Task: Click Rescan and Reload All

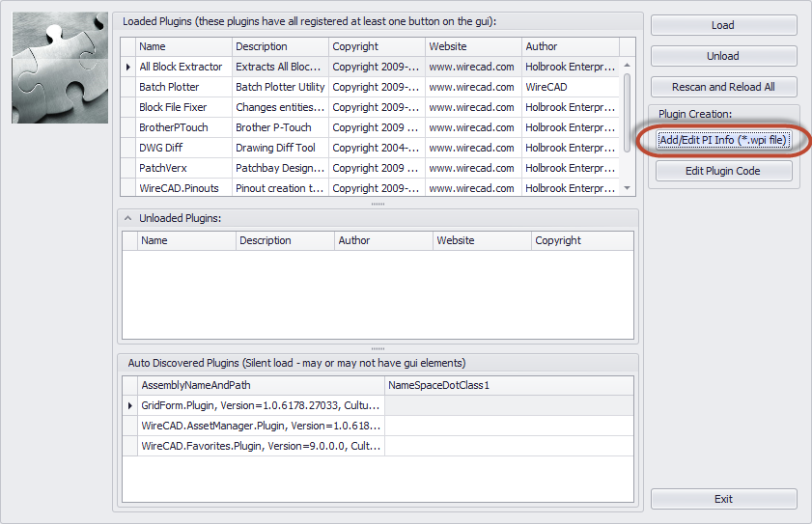Action: (x=723, y=87)
